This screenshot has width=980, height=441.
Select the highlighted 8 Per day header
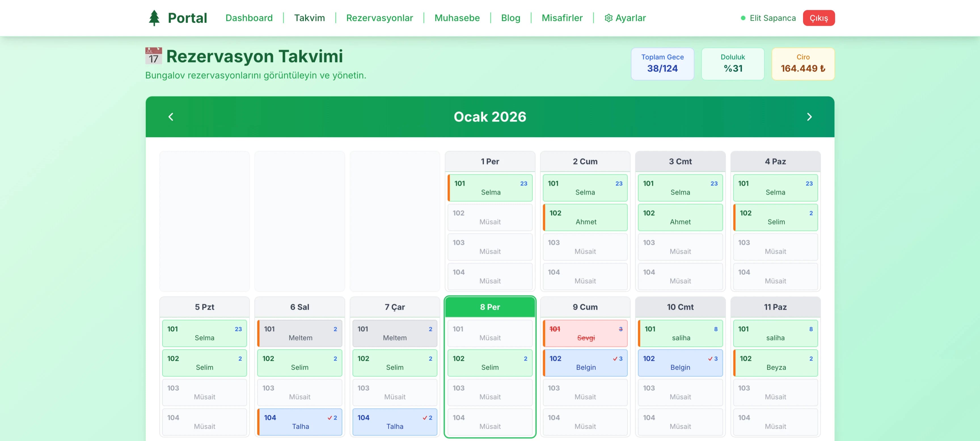tap(490, 307)
